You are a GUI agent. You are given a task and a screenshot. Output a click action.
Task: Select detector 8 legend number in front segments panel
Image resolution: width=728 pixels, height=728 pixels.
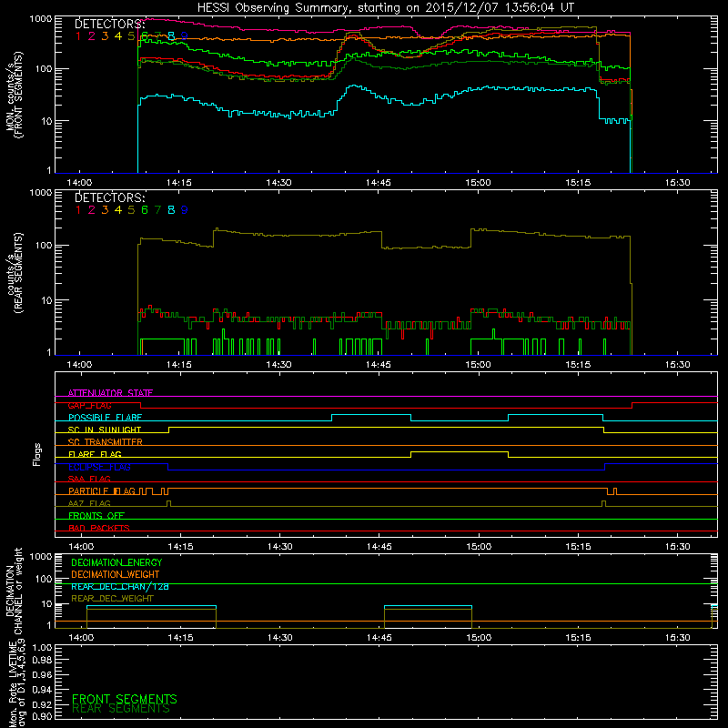coord(171,36)
